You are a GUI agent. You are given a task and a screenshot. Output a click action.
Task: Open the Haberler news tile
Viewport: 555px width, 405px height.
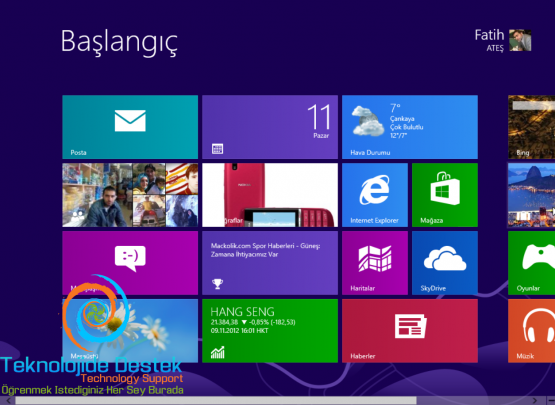click(410, 331)
